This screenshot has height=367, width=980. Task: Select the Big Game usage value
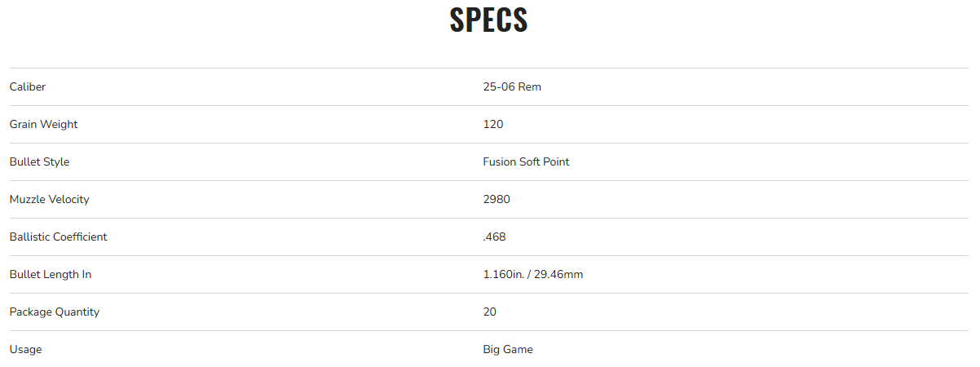508,350
